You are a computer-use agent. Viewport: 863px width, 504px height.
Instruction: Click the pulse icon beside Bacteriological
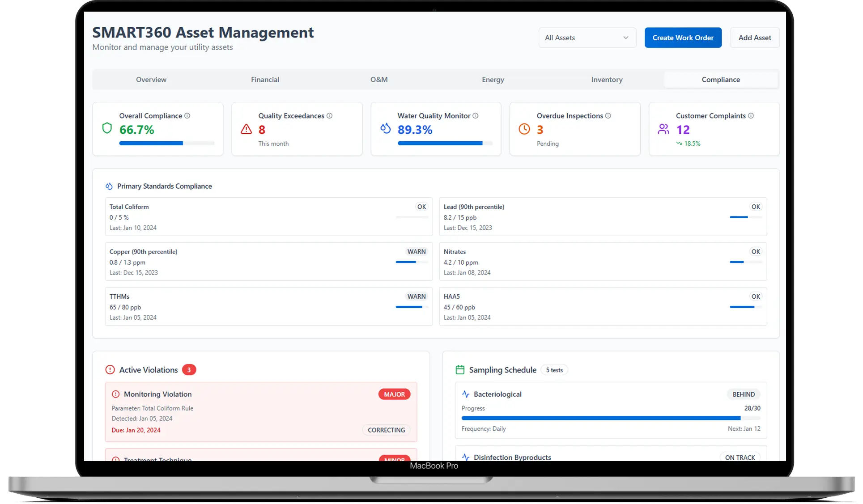click(x=465, y=394)
